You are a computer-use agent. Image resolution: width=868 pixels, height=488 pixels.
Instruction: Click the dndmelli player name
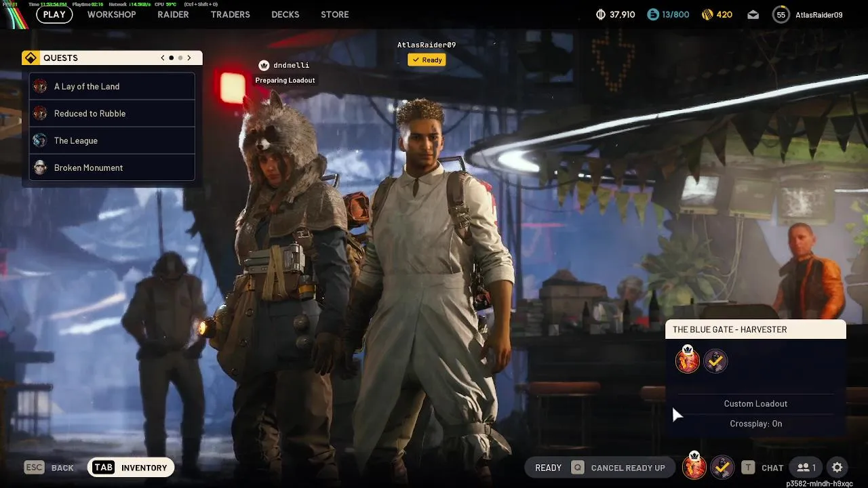click(291, 65)
